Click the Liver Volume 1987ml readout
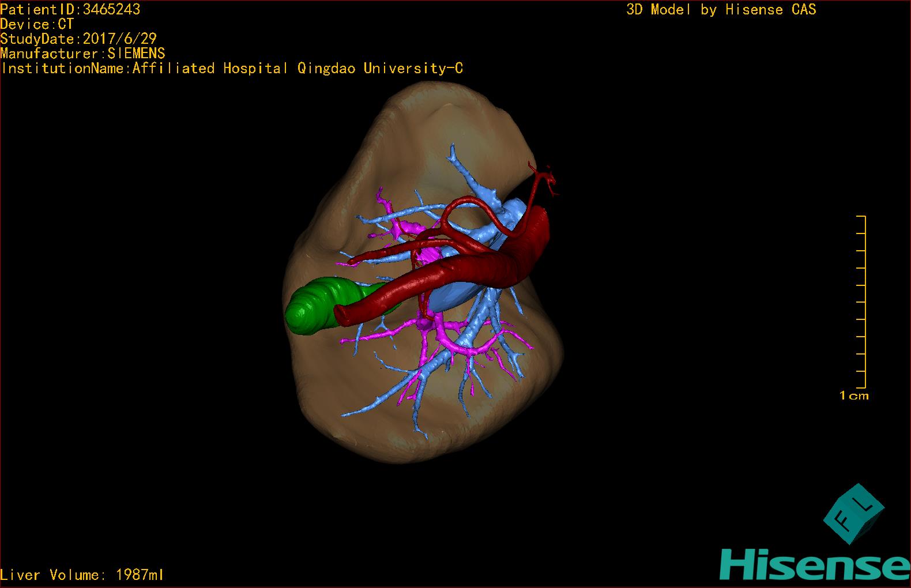911x588 pixels. point(82,575)
